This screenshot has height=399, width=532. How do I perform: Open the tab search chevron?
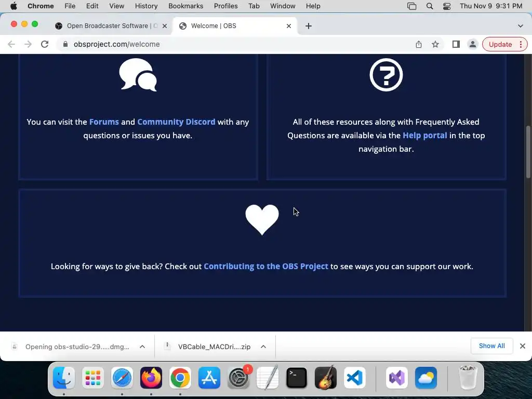tap(521, 26)
